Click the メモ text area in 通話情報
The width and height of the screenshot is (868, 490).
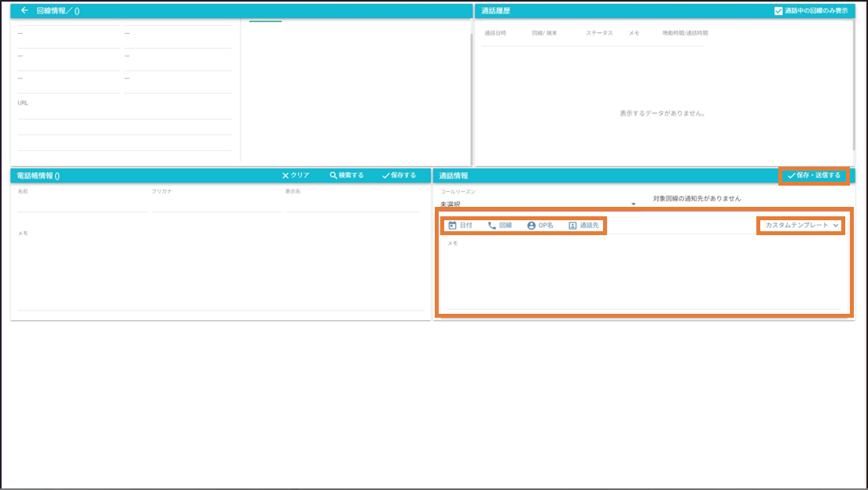coord(643,275)
